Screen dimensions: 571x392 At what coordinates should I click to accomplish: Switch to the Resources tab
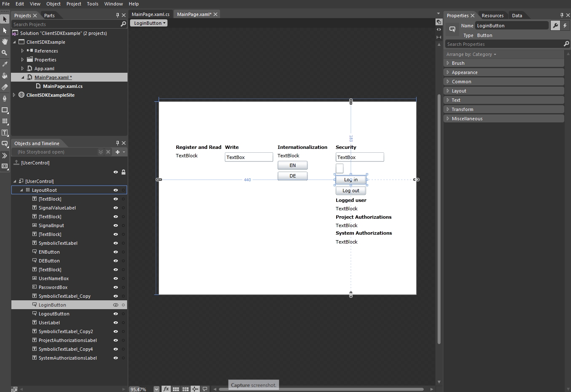pyautogui.click(x=492, y=16)
